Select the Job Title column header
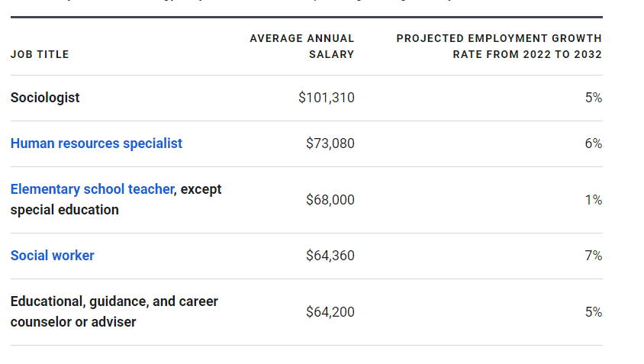Viewport: 644px width, 364px height. tap(40, 54)
